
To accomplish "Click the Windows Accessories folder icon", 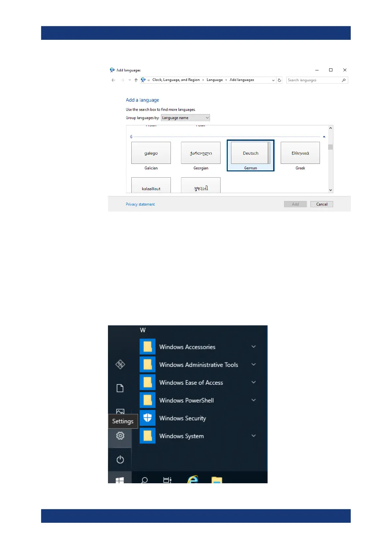I will tap(147, 347).
